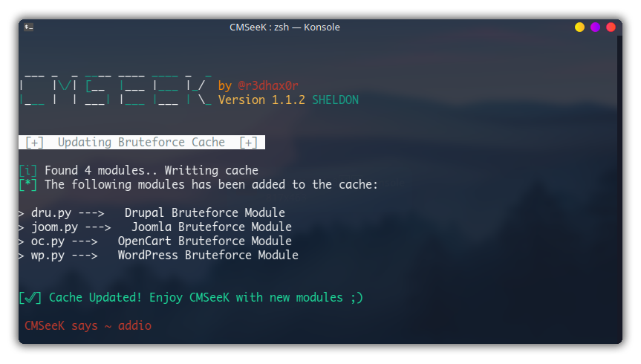Click the '[i]' info marker
The image size is (641, 364).
(27, 170)
